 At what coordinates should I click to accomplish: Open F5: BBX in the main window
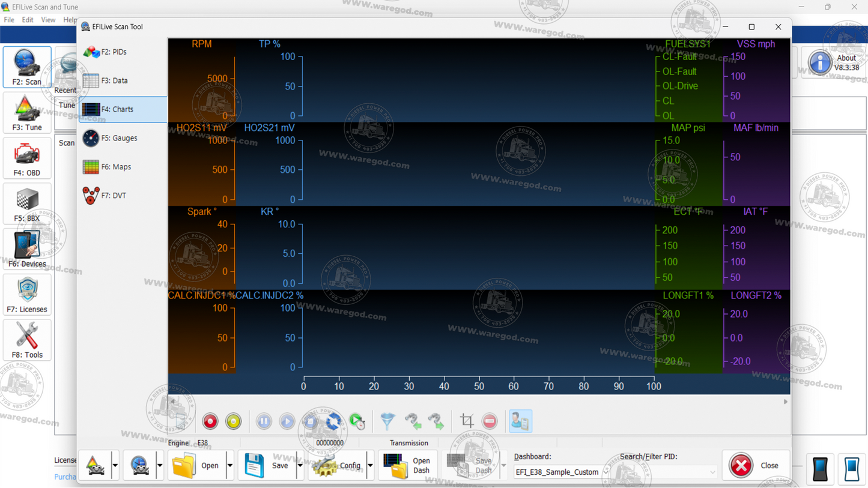coord(27,204)
